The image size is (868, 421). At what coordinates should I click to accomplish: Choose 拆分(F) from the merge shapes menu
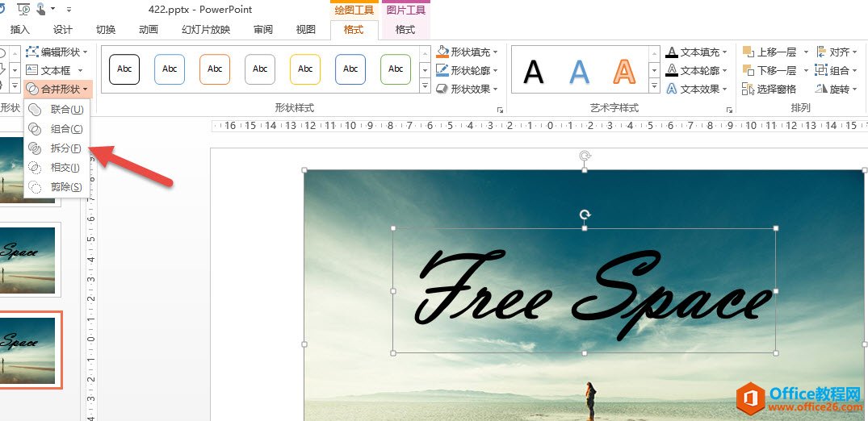57,148
